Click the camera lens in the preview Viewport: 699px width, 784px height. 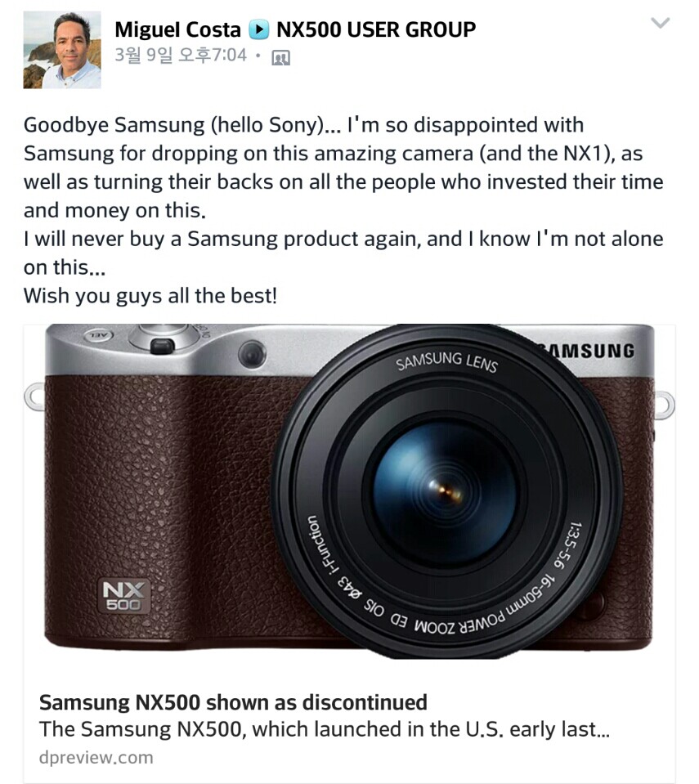(x=446, y=491)
